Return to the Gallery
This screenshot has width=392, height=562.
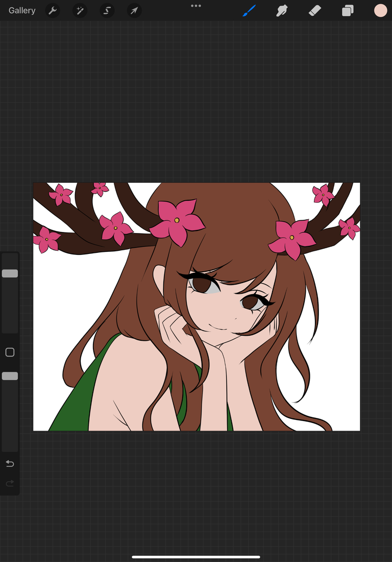pyautogui.click(x=22, y=10)
